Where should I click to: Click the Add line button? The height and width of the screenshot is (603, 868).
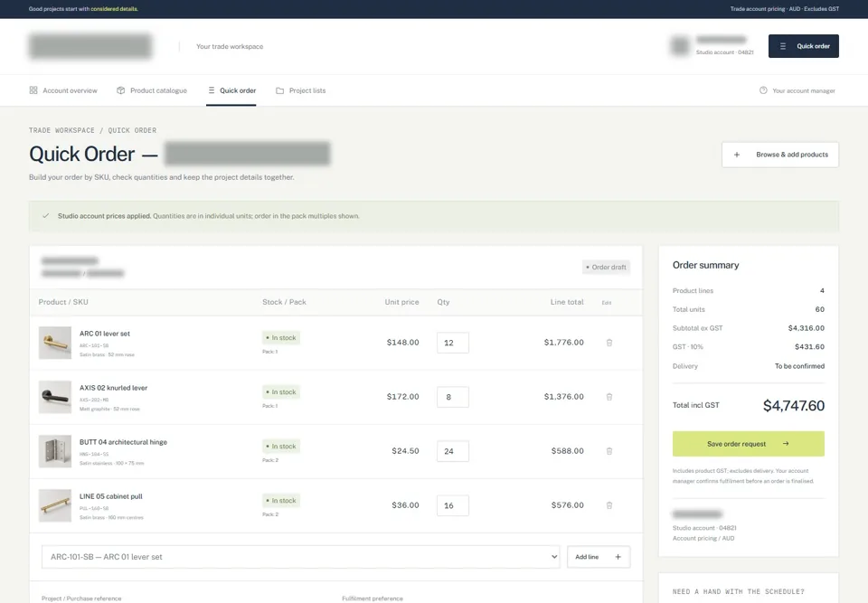pos(599,557)
